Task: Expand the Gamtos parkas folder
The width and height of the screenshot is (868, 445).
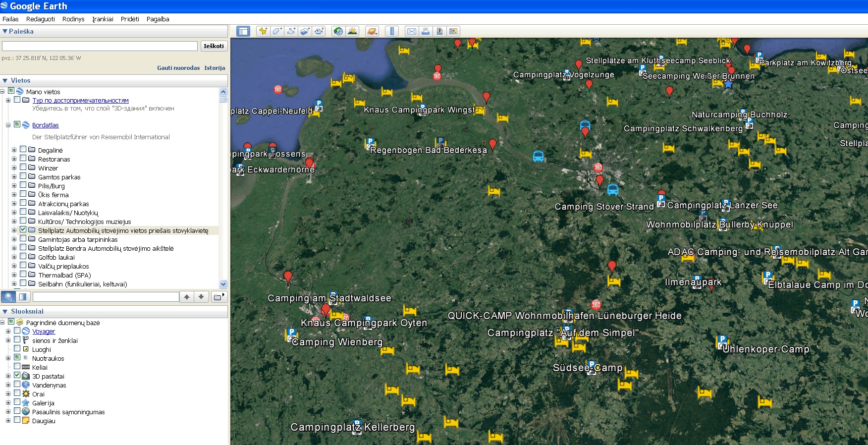Action: coord(14,176)
